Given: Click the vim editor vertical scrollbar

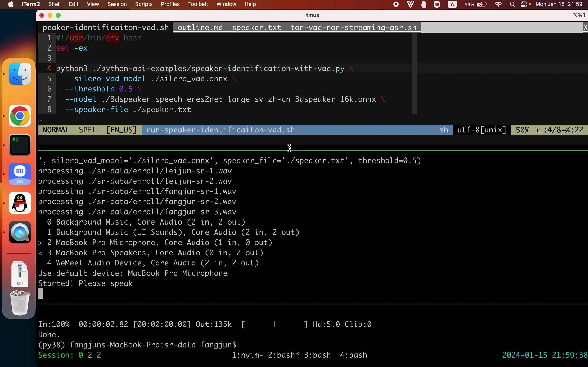Looking at the screenshot, I should point(414,73).
